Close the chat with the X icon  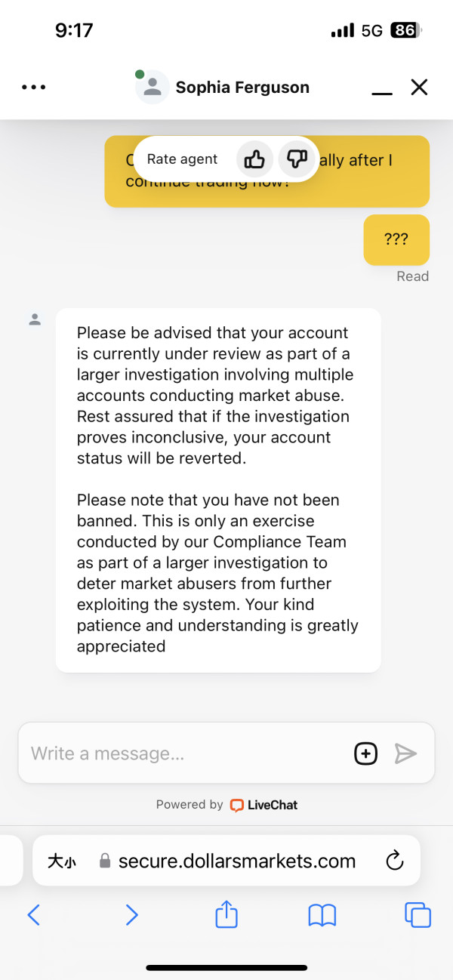coord(419,88)
